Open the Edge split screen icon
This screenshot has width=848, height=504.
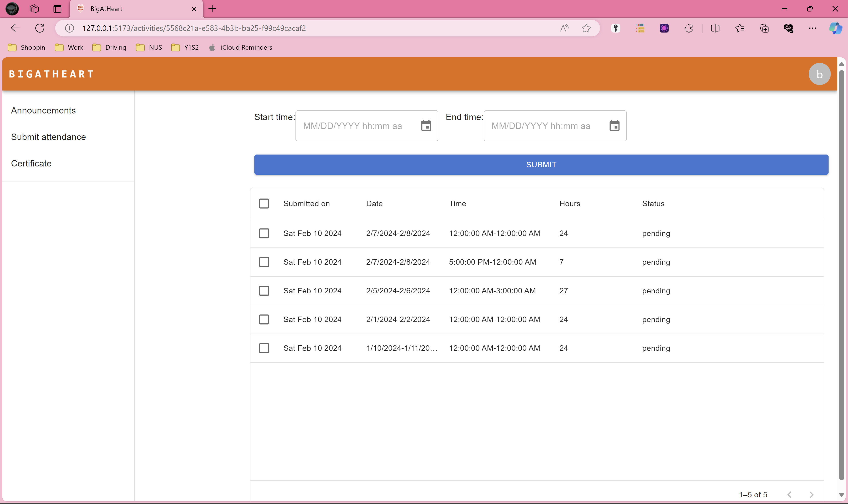(x=715, y=28)
